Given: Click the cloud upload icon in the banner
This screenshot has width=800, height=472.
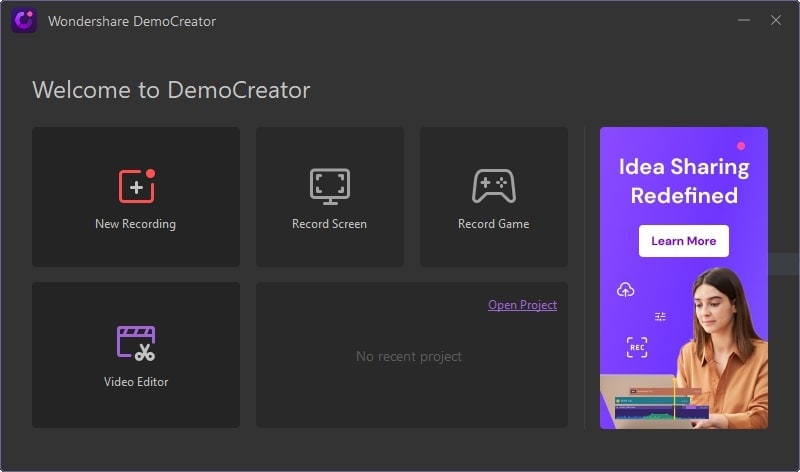Looking at the screenshot, I should (626, 290).
